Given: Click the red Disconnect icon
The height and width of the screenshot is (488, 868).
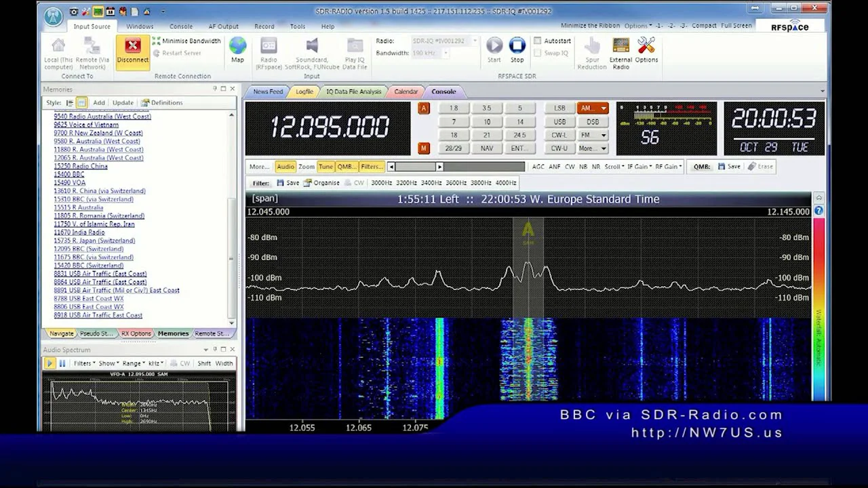Looking at the screenshot, I should tap(132, 46).
